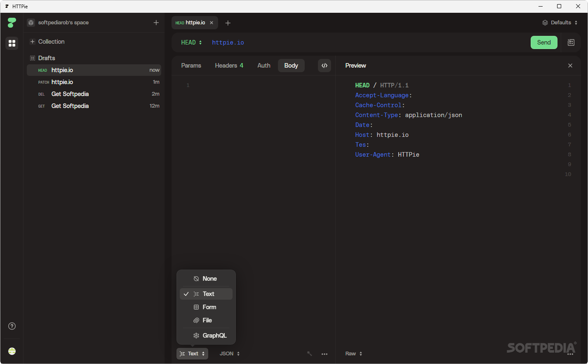Viewport: 588px width, 364px height.
Task: Click the Preview panel title
Action: click(x=355, y=66)
